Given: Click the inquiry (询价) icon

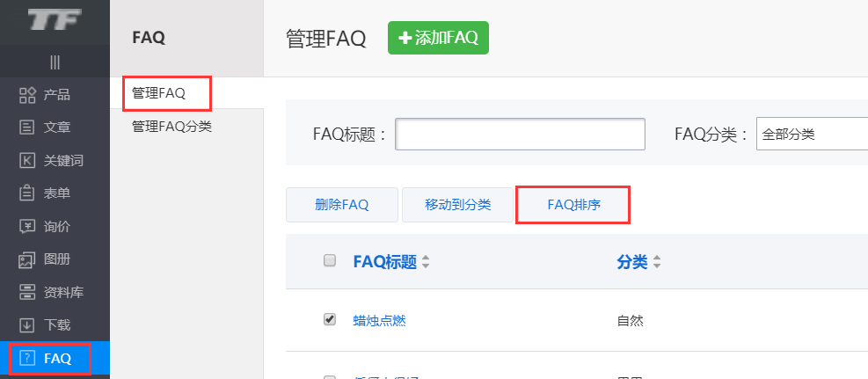Looking at the screenshot, I should click(x=26, y=226).
